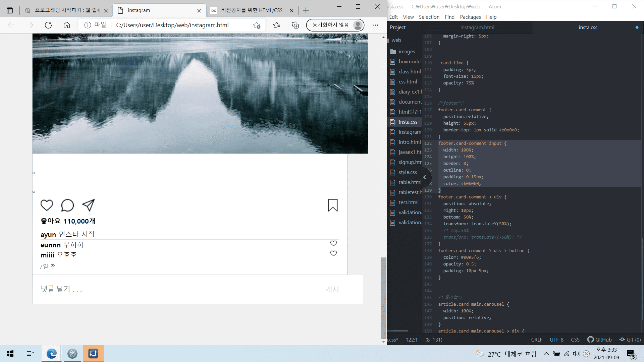644x362 pixels.
Task: Open style.css in the project tree
Action: (408, 172)
